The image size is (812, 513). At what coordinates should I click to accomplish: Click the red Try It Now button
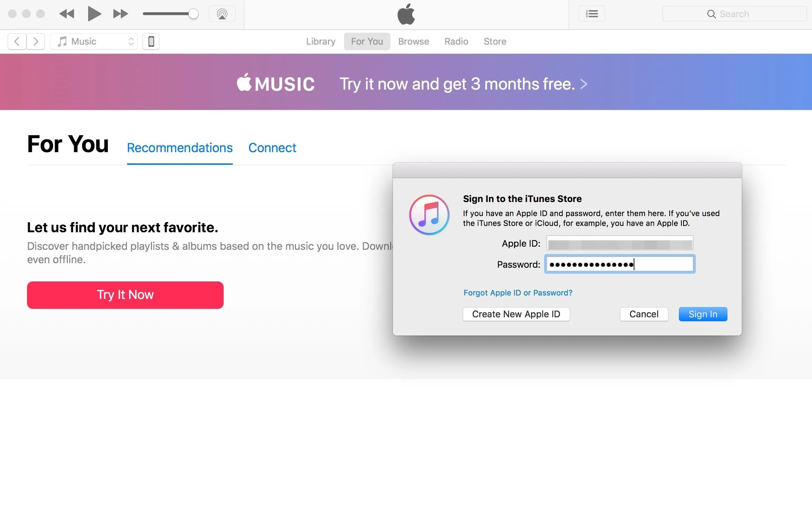point(125,295)
